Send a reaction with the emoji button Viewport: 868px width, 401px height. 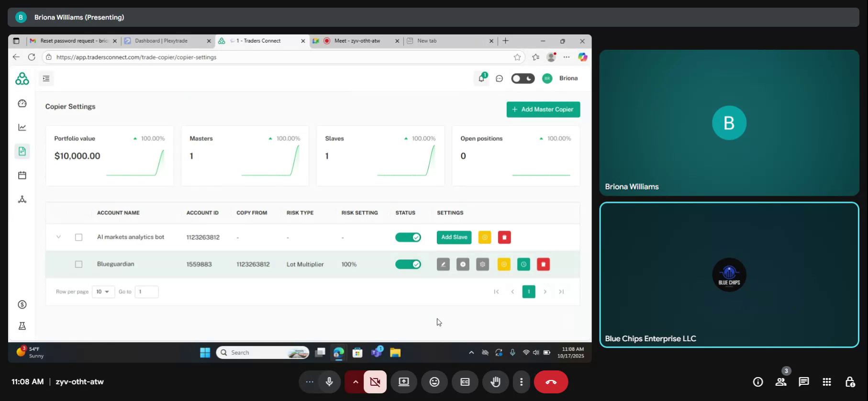434,382
